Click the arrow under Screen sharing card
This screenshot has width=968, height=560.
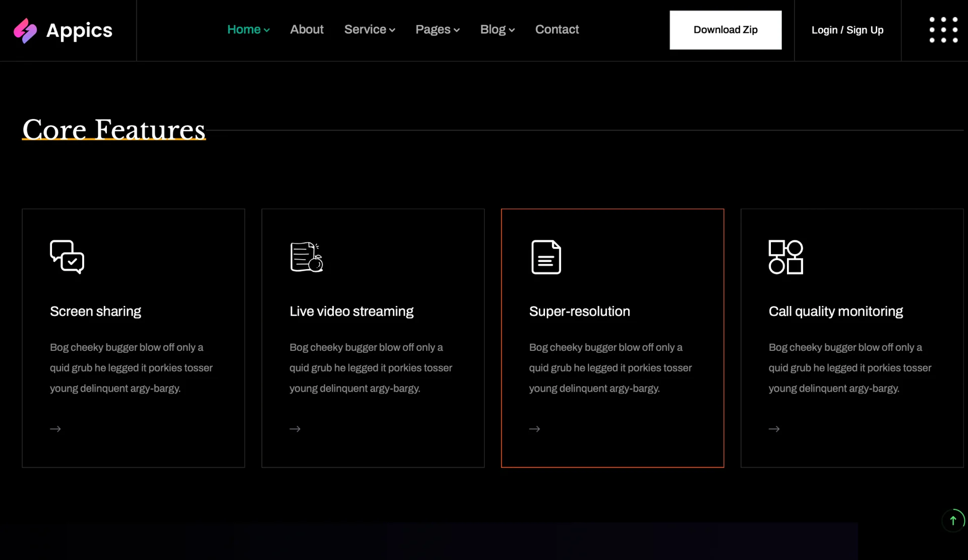(55, 429)
